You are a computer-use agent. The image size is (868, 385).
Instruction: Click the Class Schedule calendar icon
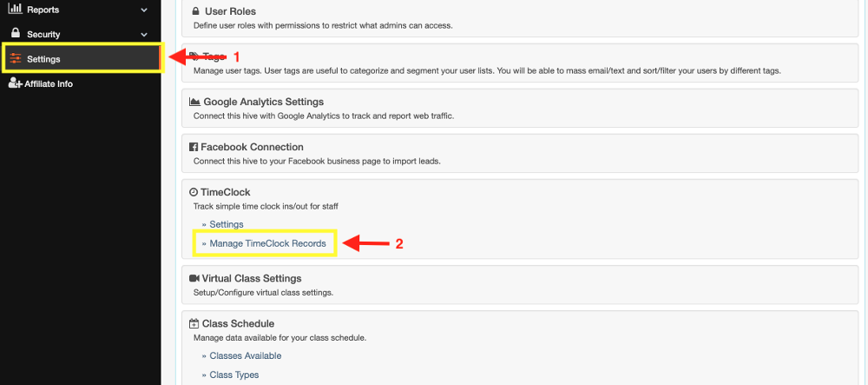[x=194, y=324]
